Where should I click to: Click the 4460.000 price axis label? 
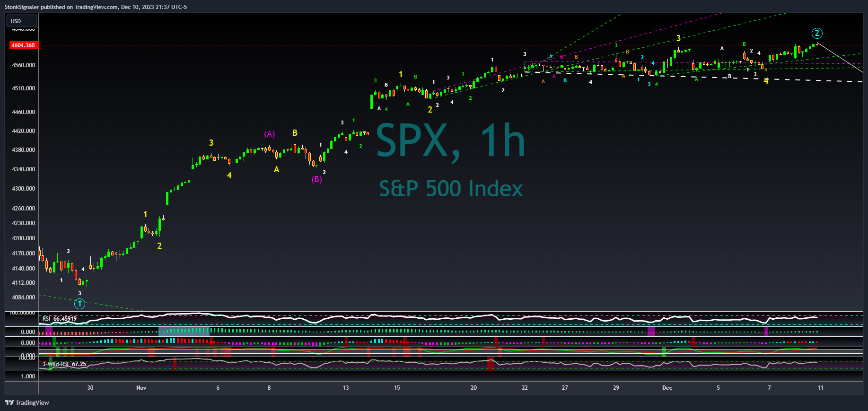(x=23, y=112)
